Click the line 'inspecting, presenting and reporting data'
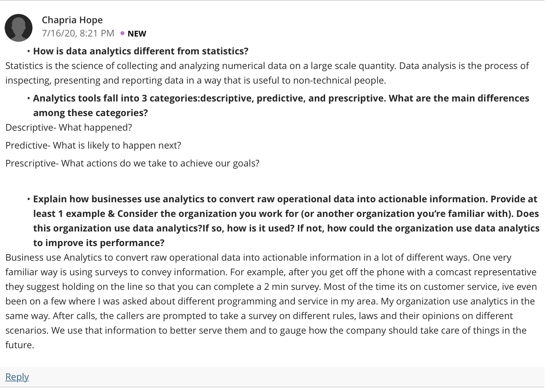 click(196, 80)
